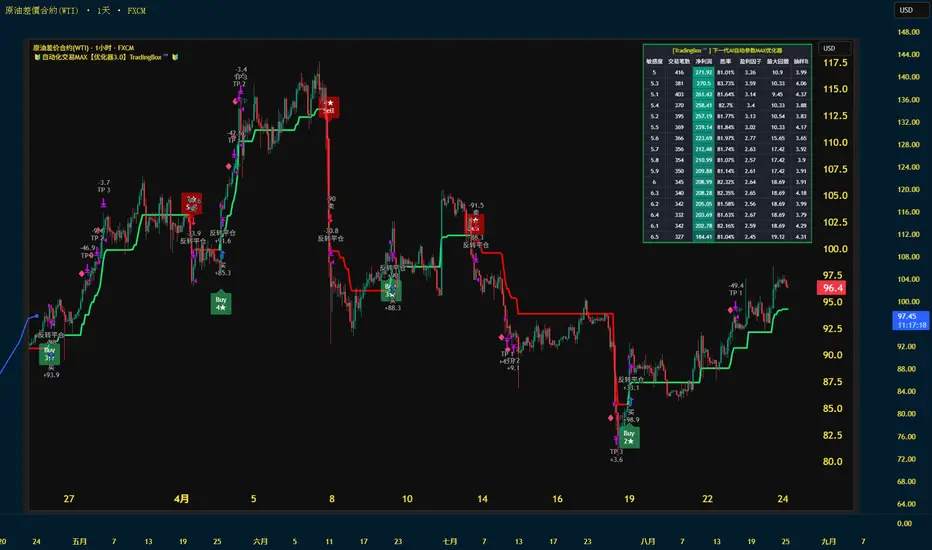Open the 1天 interval selector in header

(103, 11)
